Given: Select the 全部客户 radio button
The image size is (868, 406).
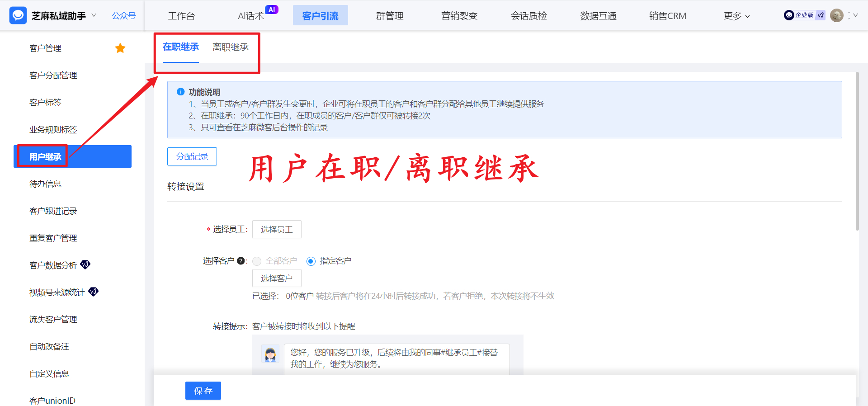Looking at the screenshot, I should pos(257,261).
